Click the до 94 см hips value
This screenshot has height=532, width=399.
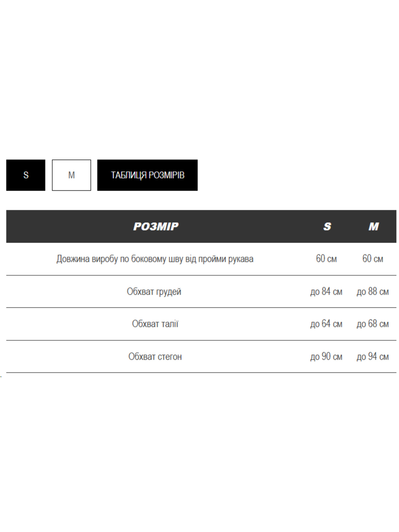tap(373, 357)
